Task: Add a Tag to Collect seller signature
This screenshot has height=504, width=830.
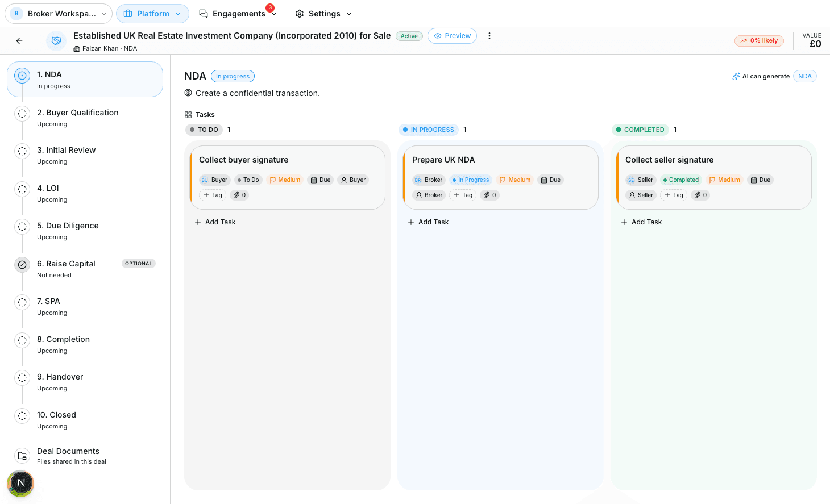Action: point(674,195)
